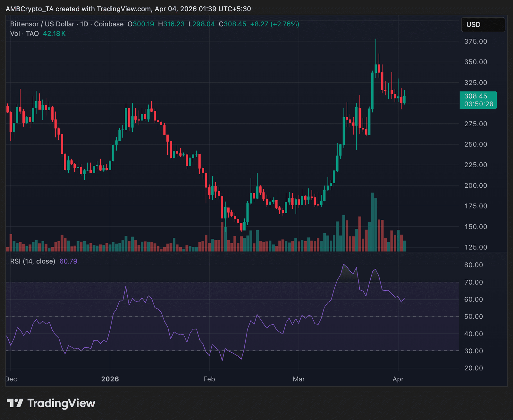Click the 375.00 price axis label
This screenshot has width=513, height=420.
475,41
